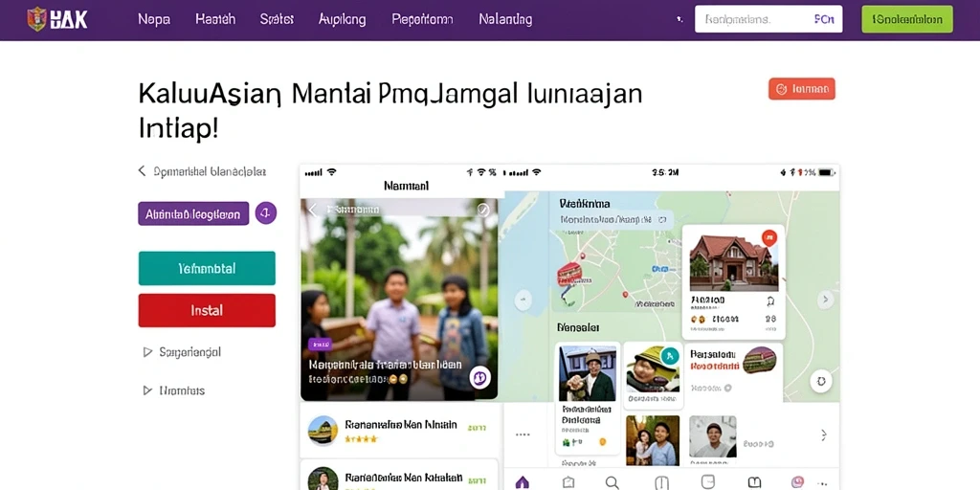Click the purple pill button in the sidebar

pos(193,213)
